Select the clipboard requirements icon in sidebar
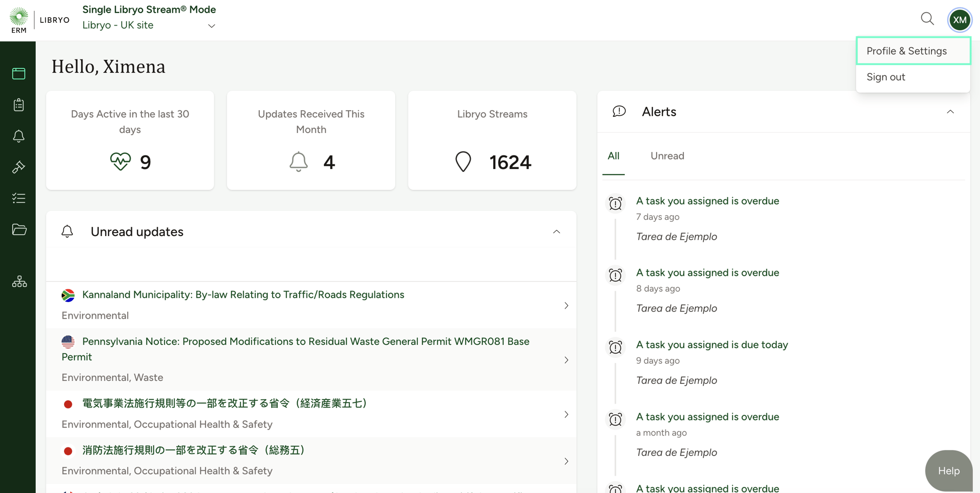This screenshot has height=493, width=980. pyautogui.click(x=19, y=105)
